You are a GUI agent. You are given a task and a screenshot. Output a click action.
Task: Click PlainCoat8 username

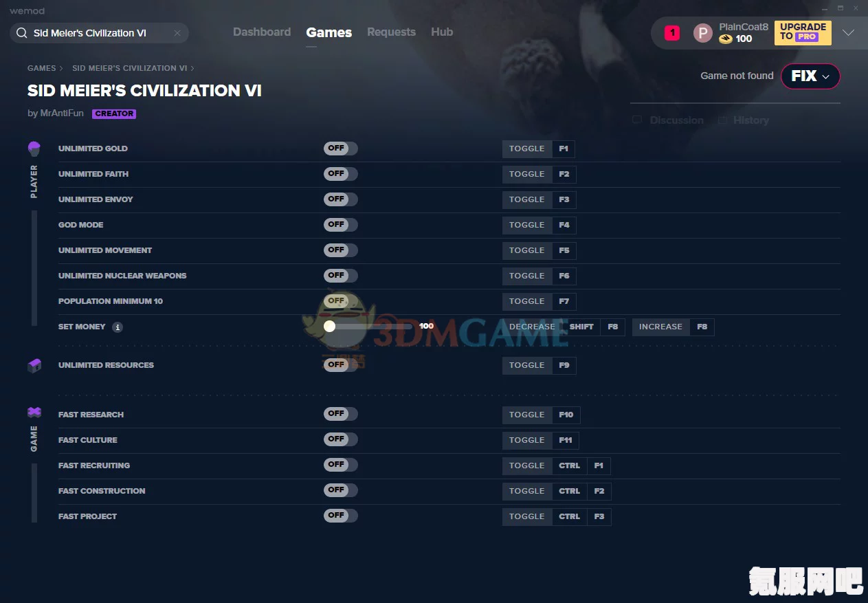744,27
